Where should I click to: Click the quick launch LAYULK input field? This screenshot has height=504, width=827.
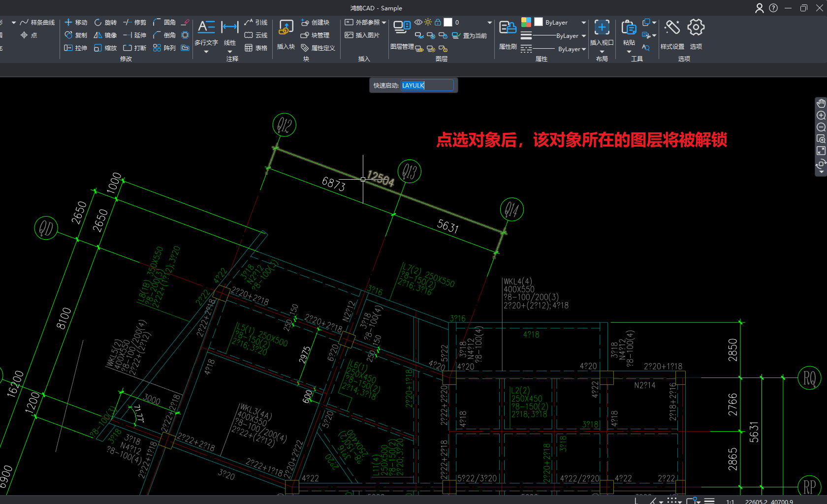pyautogui.click(x=427, y=86)
